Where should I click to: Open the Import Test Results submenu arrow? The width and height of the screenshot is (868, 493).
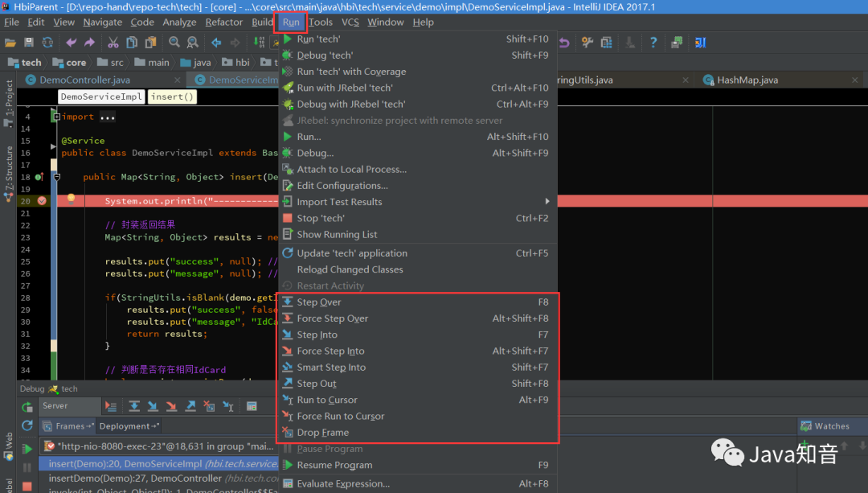point(547,202)
